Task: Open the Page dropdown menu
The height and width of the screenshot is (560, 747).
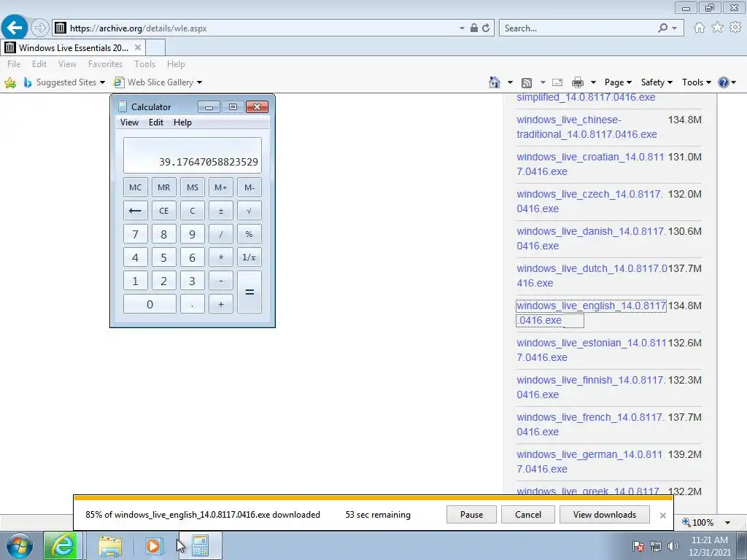Action: coord(618,82)
